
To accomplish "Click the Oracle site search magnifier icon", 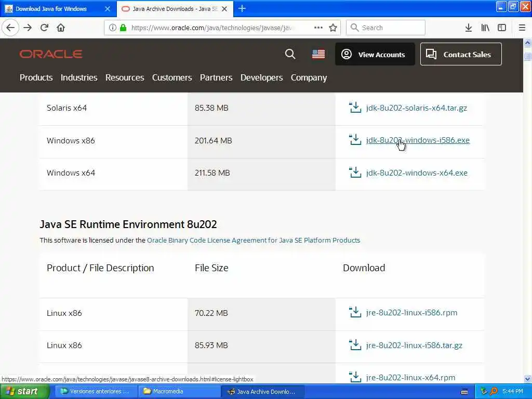I will pyautogui.click(x=290, y=54).
